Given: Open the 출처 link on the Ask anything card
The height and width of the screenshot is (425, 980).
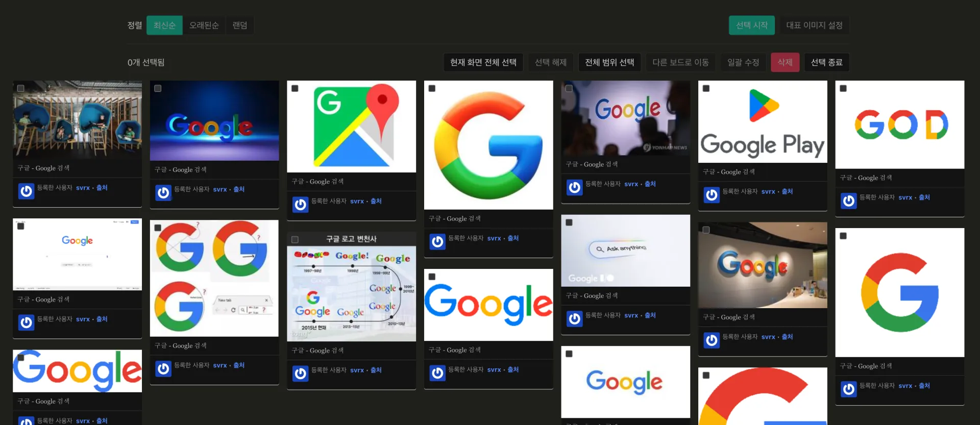Looking at the screenshot, I should (x=650, y=315).
